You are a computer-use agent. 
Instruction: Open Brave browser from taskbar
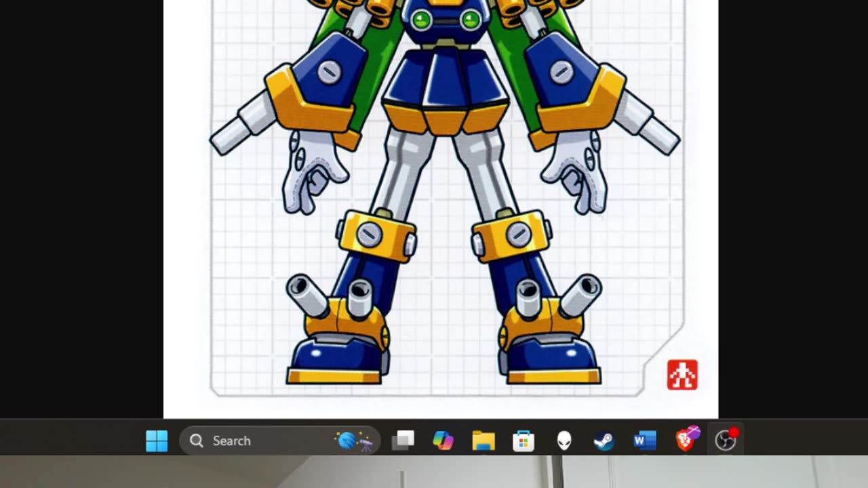[x=686, y=440]
